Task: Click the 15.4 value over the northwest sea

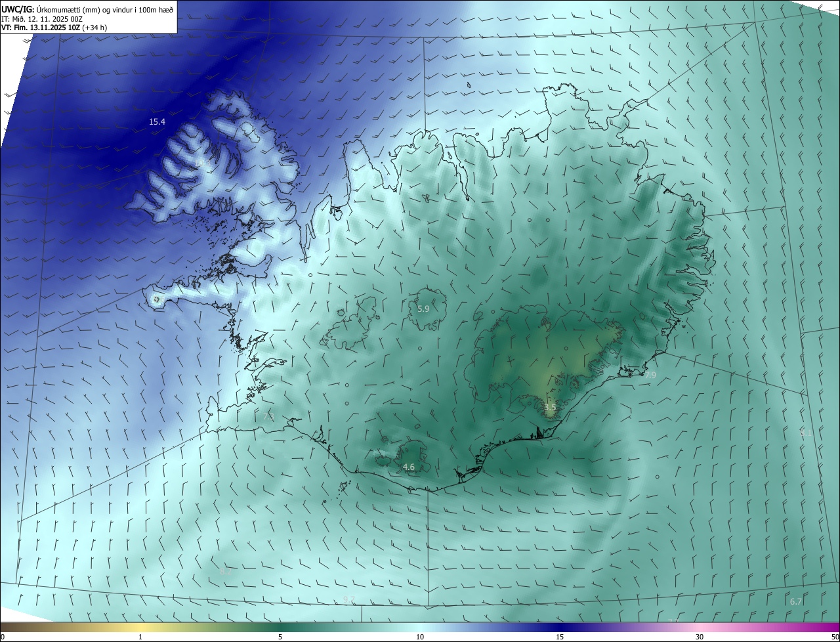Action: pos(157,121)
